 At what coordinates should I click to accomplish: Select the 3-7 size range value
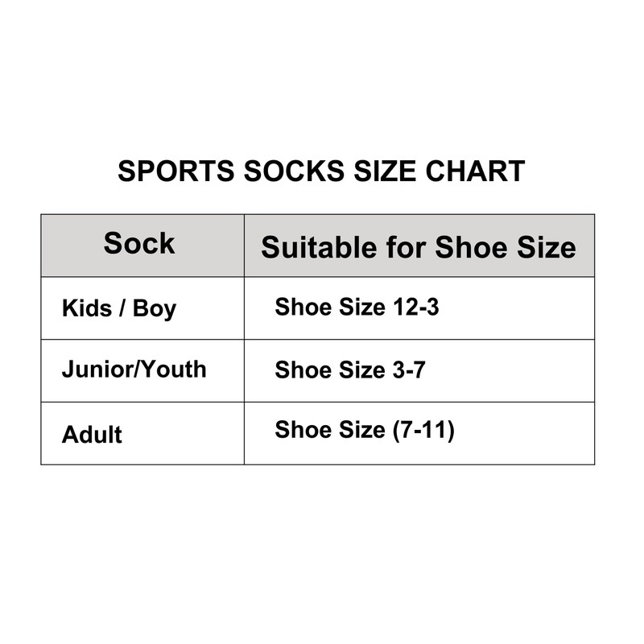[x=409, y=370]
